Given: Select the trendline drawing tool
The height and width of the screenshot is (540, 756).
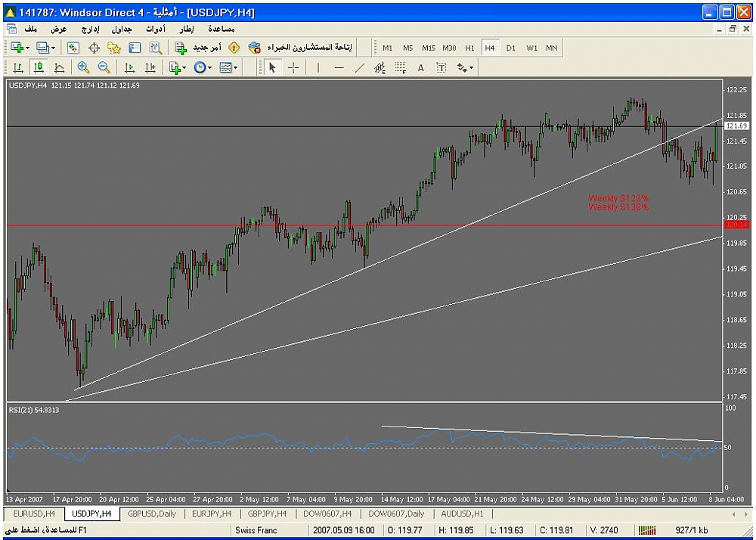Looking at the screenshot, I should click(x=359, y=67).
